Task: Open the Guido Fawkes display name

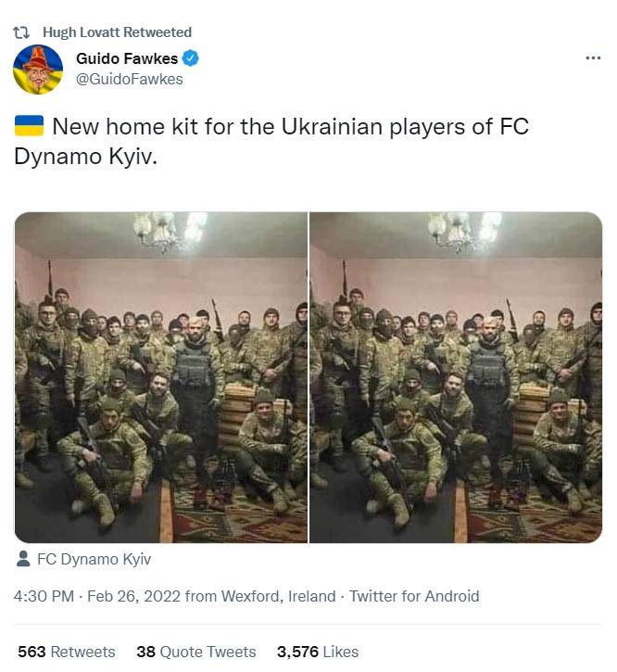Action: [127, 58]
